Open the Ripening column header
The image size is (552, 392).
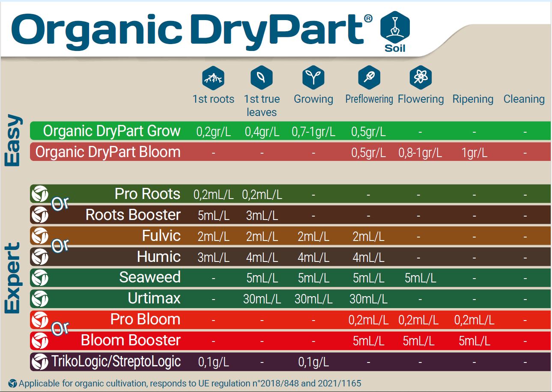473,99
